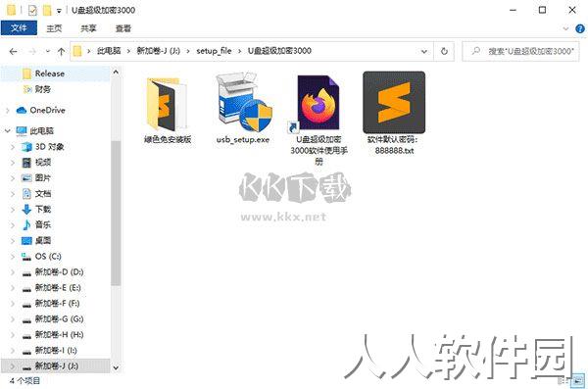
Task: Open the 共享 ribbon tab
Action: tap(88, 28)
